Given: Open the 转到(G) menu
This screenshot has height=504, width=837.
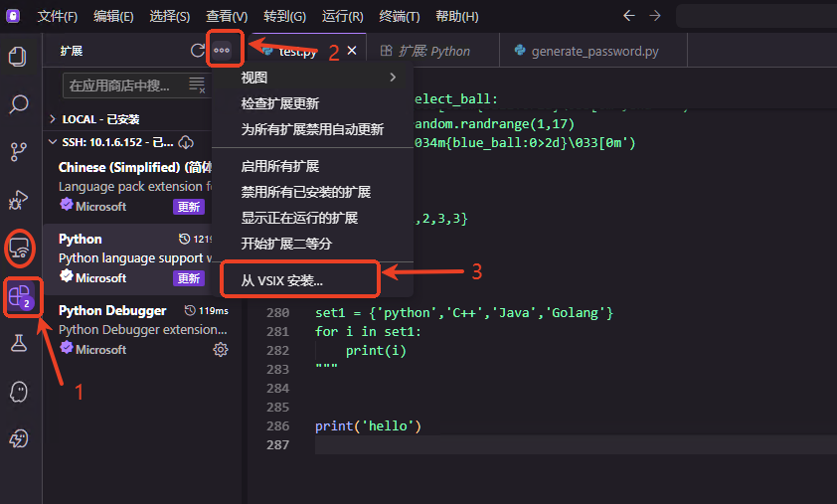Looking at the screenshot, I should point(284,16).
